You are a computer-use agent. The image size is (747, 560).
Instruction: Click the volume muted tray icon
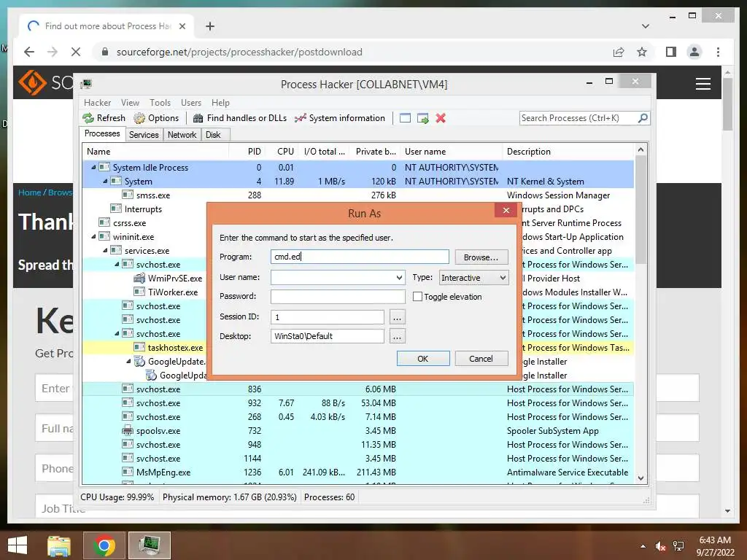click(x=660, y=546)
